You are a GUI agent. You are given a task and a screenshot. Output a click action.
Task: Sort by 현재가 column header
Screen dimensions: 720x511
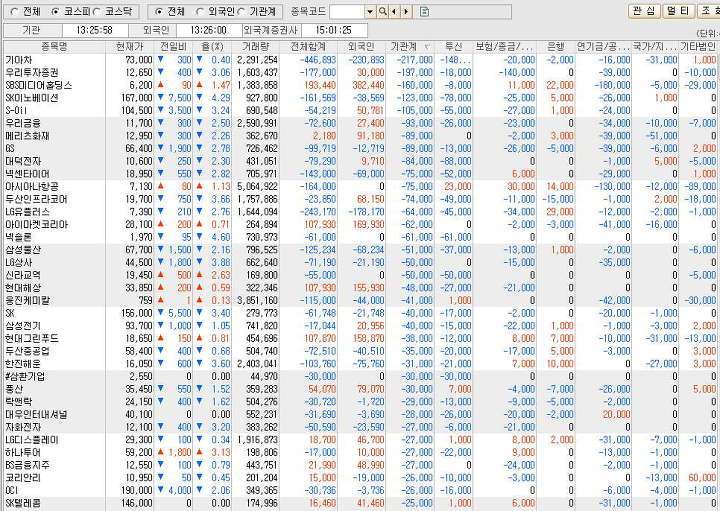(130, 46)
